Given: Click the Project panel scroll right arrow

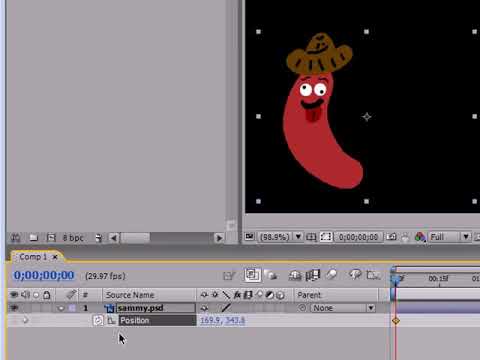Looking at the screenshot, I should tap(219, 238).
